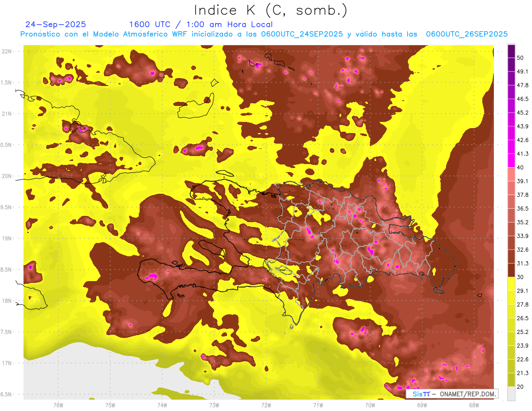The height and width of the screenshot is (411, 532).
Task: Click the '23.9' colorbar value
Action: tap(522, 346)
